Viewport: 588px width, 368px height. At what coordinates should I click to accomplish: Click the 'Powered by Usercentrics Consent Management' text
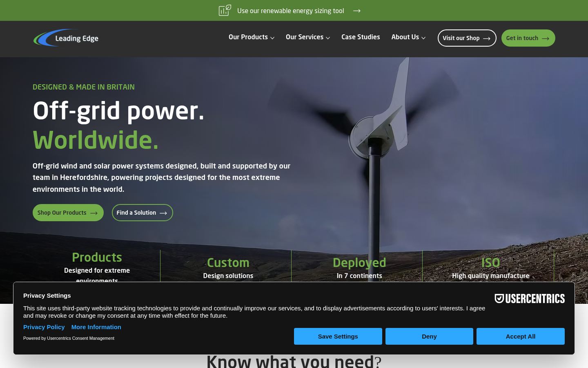point(69,338)
